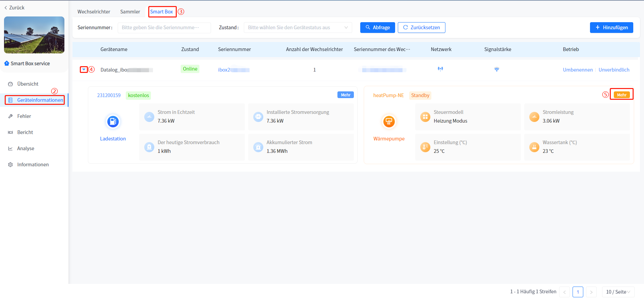
Task: Click the Hinzufügen add button
Action: point(611,28)
